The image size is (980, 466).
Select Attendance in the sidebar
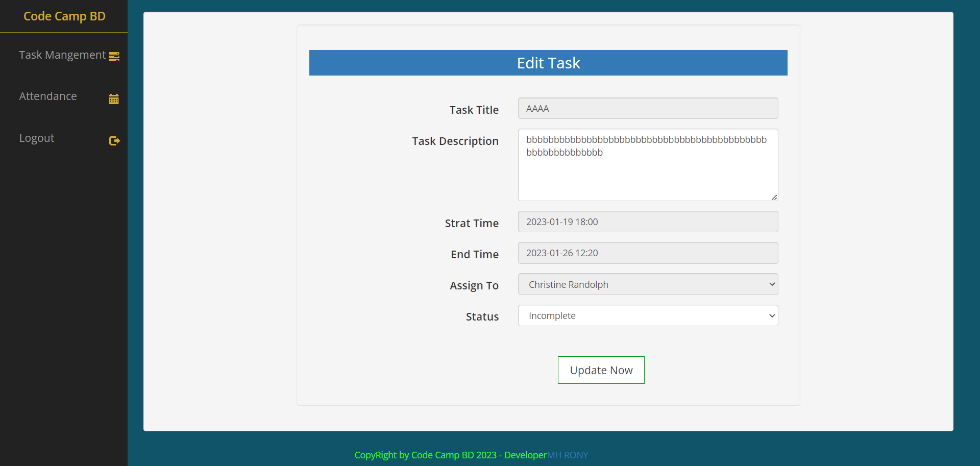pos(48,96)
